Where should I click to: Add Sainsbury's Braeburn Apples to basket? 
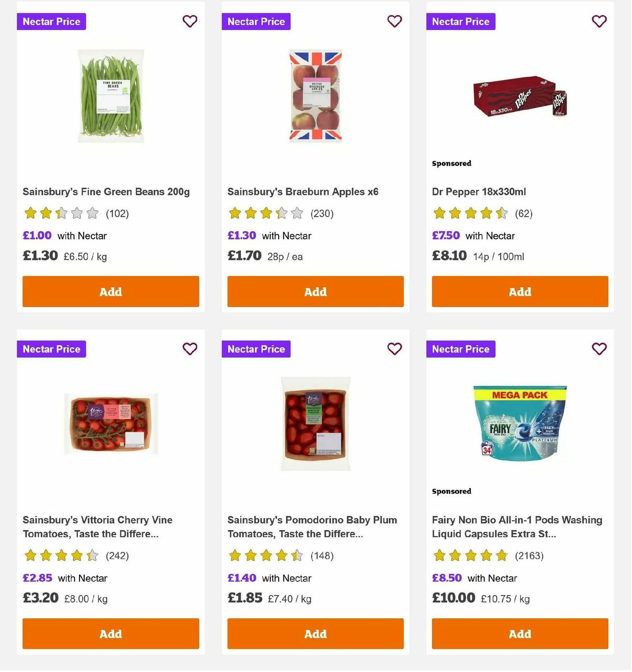click(x=315, y=291)
